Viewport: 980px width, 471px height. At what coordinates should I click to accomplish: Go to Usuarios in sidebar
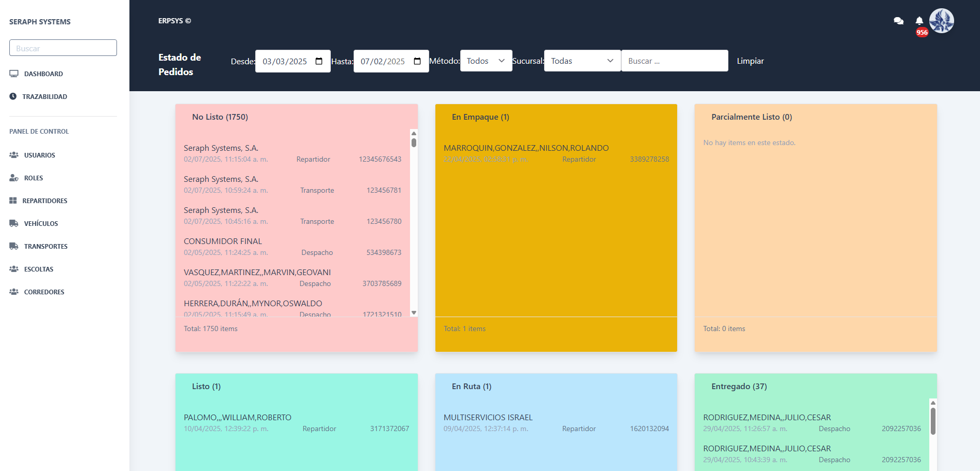pyautogui.click(x=39, y=155)
